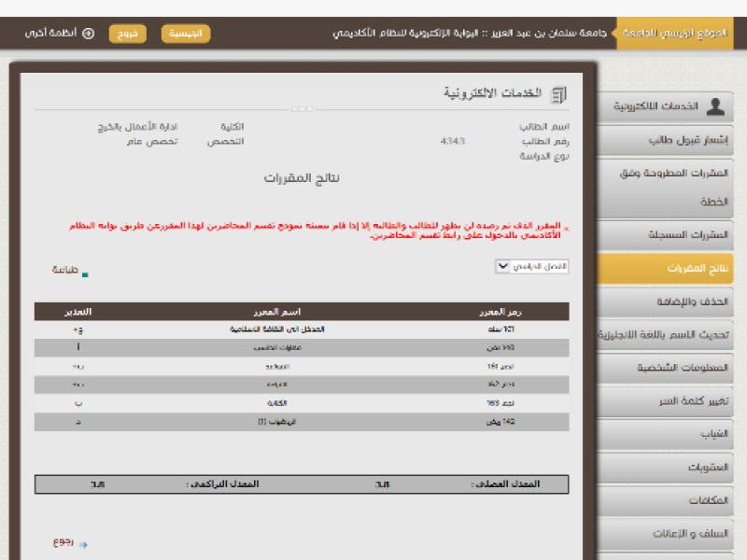Click the document icon beside الخدمات الالكترونية heading
The image size is (747, 560).
coord(558,94)
